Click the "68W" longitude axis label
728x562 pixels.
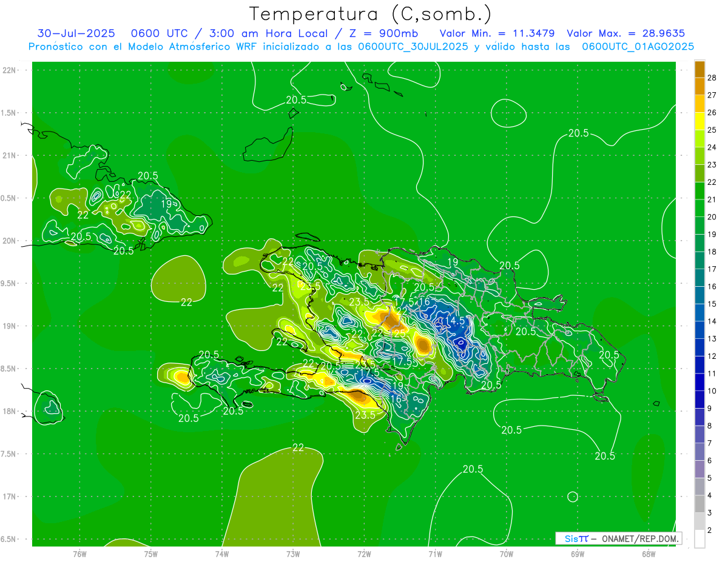pos(648,554)
